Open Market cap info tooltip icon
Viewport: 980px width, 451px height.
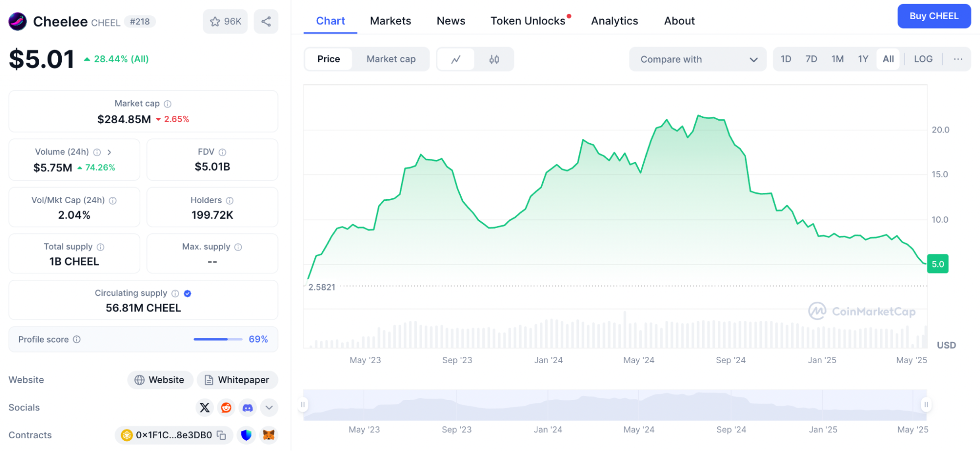click(168, 104)
